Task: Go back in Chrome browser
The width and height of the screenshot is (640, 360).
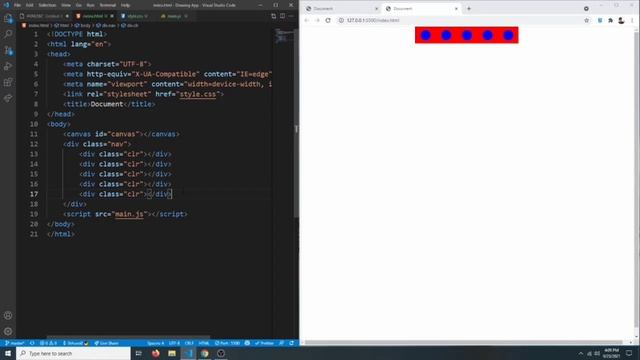Action: click(x=307, y=20)
